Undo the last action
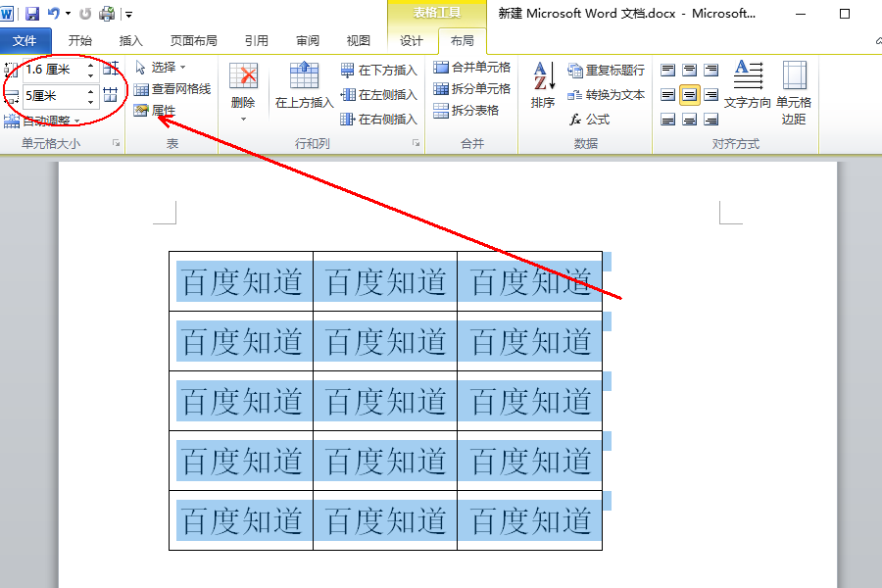 tap(54, 13)
